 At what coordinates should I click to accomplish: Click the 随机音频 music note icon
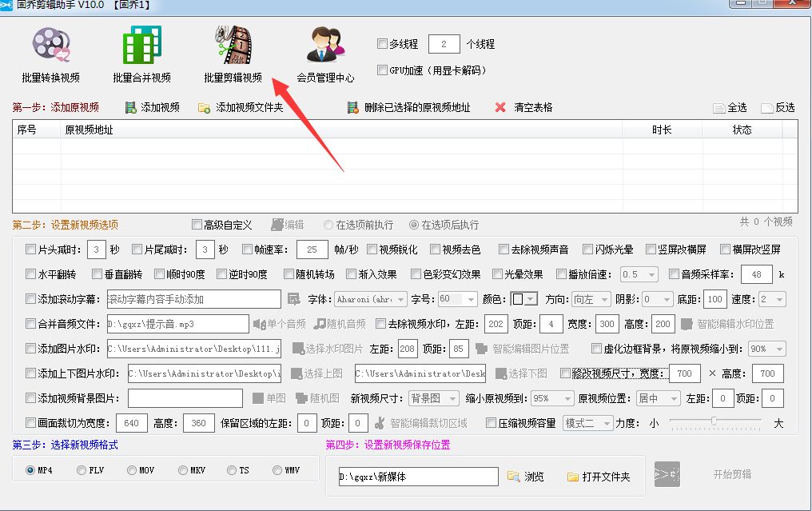coord(320,324)
